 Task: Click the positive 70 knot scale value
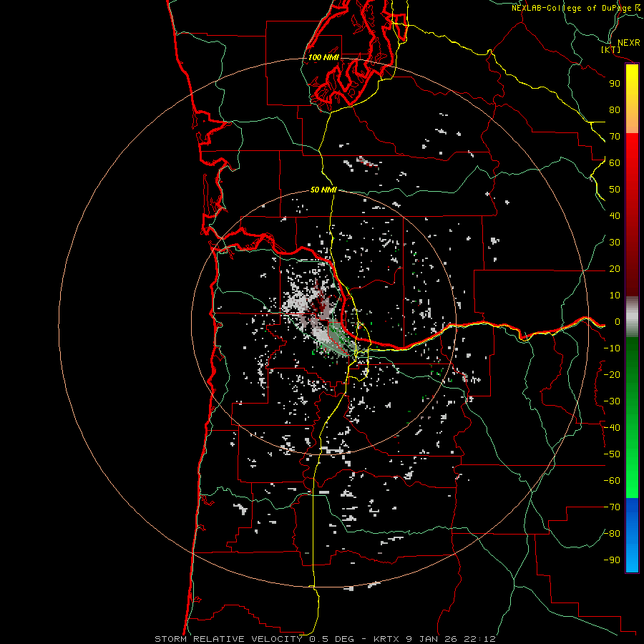(x=615, y=137)
